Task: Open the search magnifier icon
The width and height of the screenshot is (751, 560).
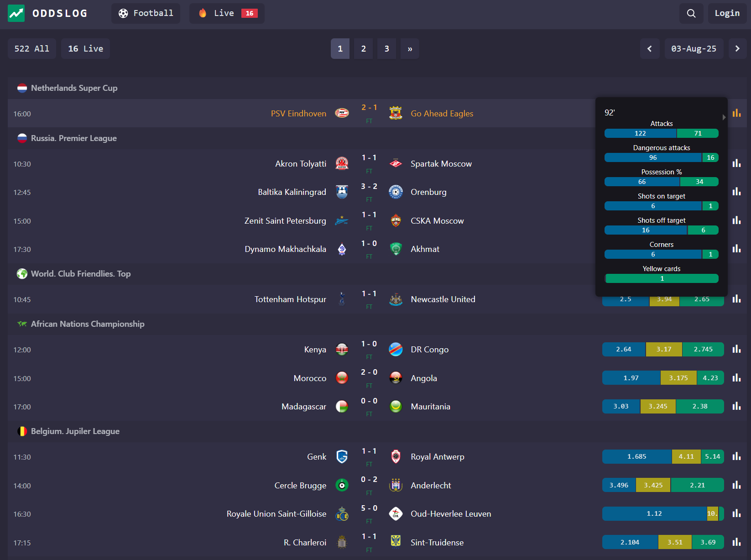Action: click(x=691, y=13)
